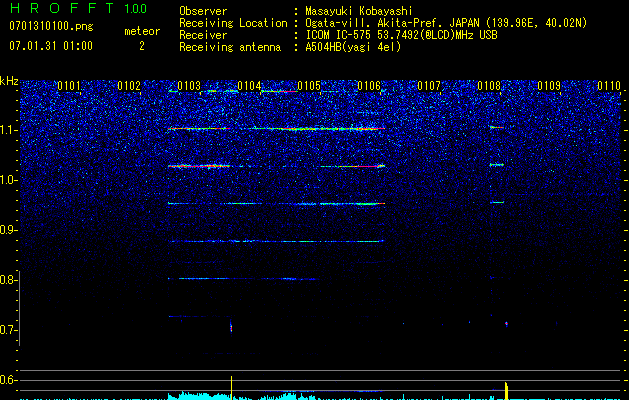Click the 0.8 kHz axis label

point(8,280)
